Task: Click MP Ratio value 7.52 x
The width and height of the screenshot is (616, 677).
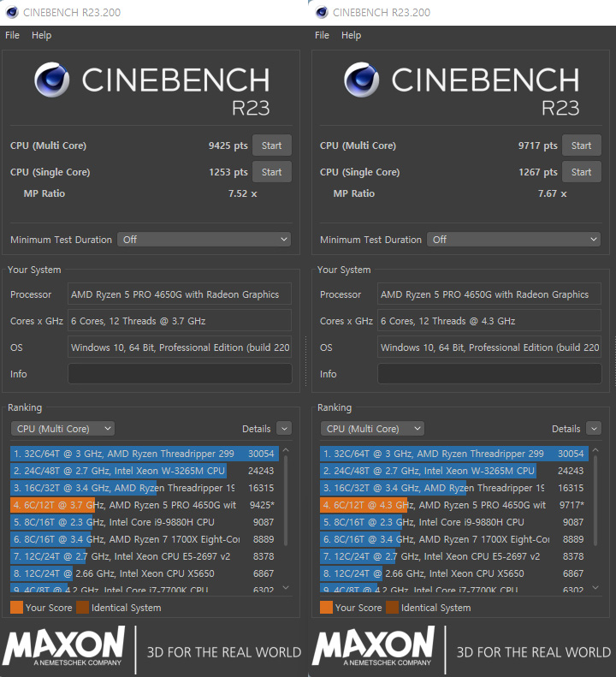Action: pos(243,193)
